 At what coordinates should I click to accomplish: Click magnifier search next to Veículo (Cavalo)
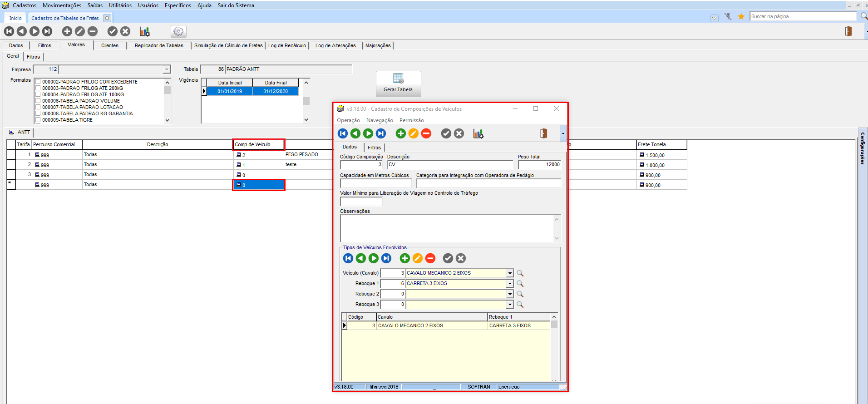click(520, 273)
